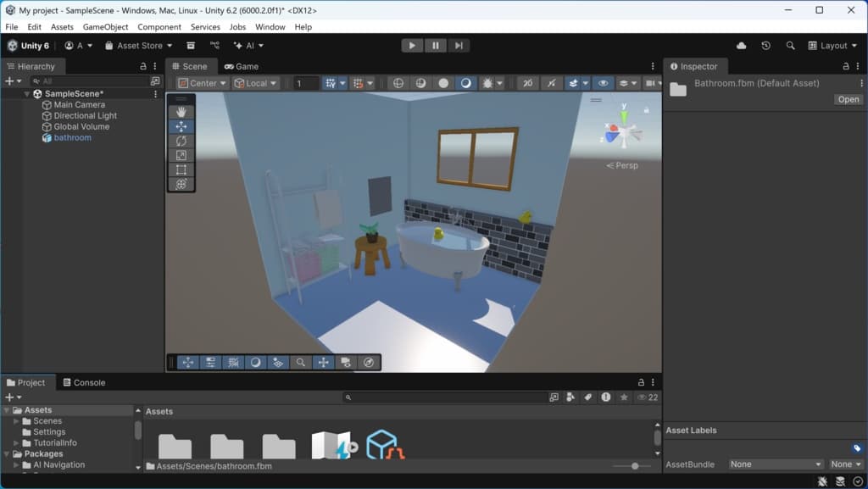Click the Play button

point(412,46)
